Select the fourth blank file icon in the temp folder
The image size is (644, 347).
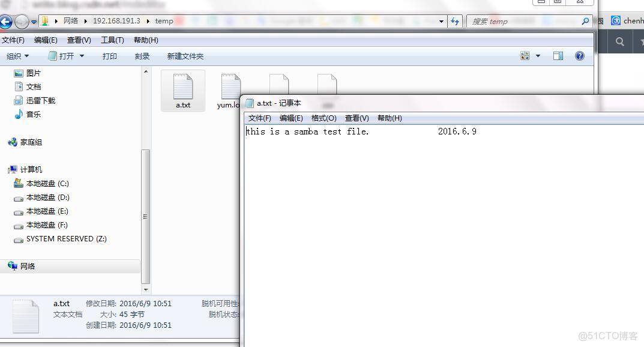point(327,84)
